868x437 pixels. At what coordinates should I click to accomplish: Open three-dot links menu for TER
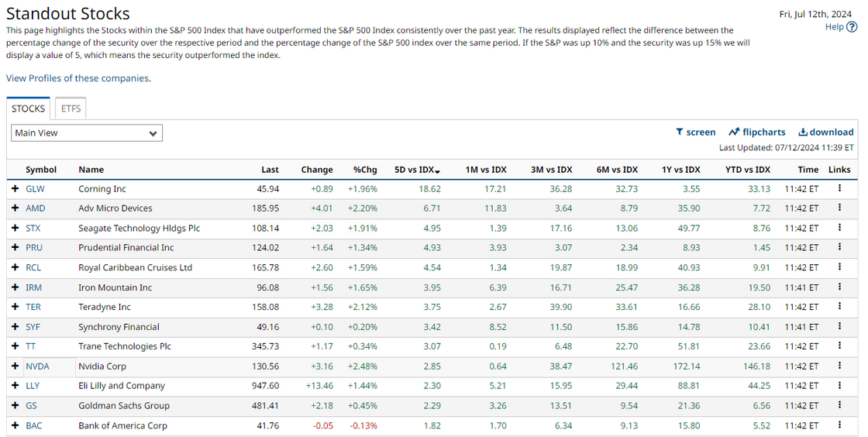839,307
